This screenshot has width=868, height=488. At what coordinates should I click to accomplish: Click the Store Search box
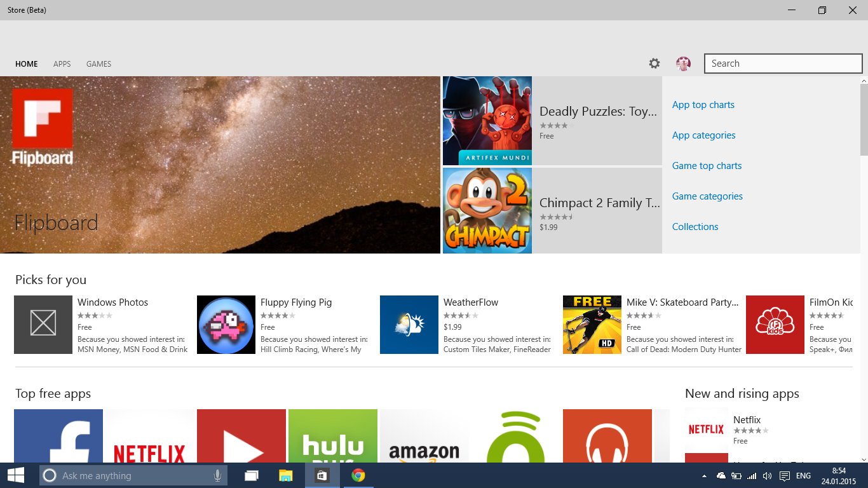tap(783, 64)
